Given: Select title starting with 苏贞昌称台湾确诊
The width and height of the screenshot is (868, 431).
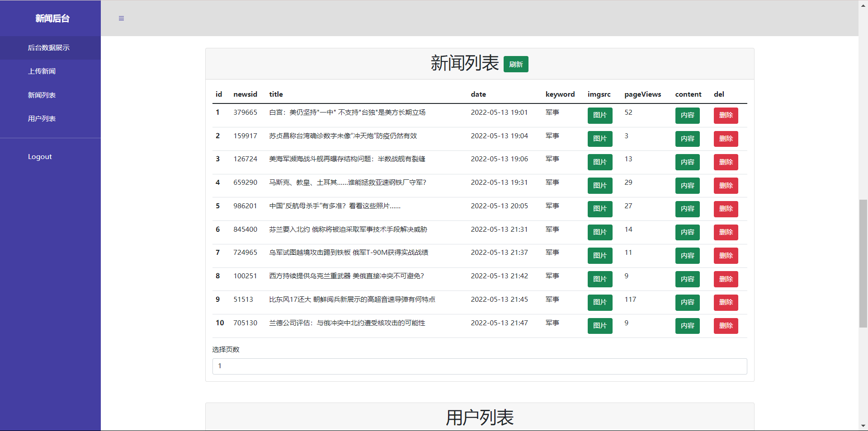Looking at the screenshot, I should pyautogui.click(x=343, y=136).
